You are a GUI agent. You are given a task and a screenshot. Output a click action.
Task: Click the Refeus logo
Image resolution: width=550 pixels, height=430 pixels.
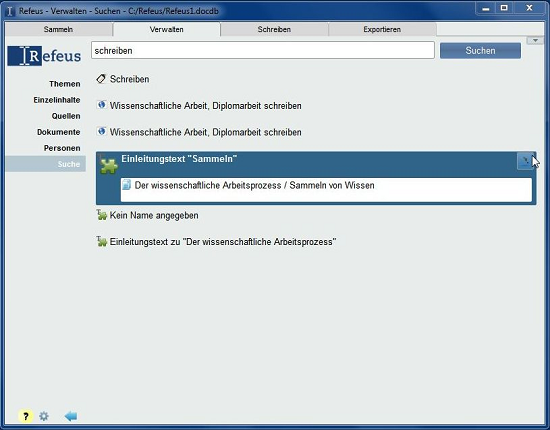(44, 56)
